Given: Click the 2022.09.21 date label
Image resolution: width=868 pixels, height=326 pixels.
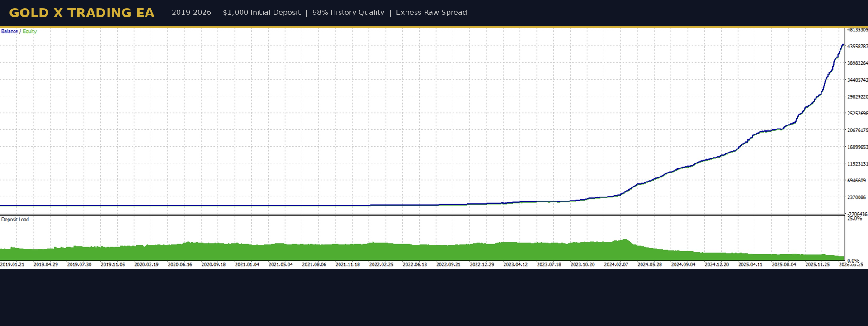Looking at the screenshot, I should click(448, 265).
